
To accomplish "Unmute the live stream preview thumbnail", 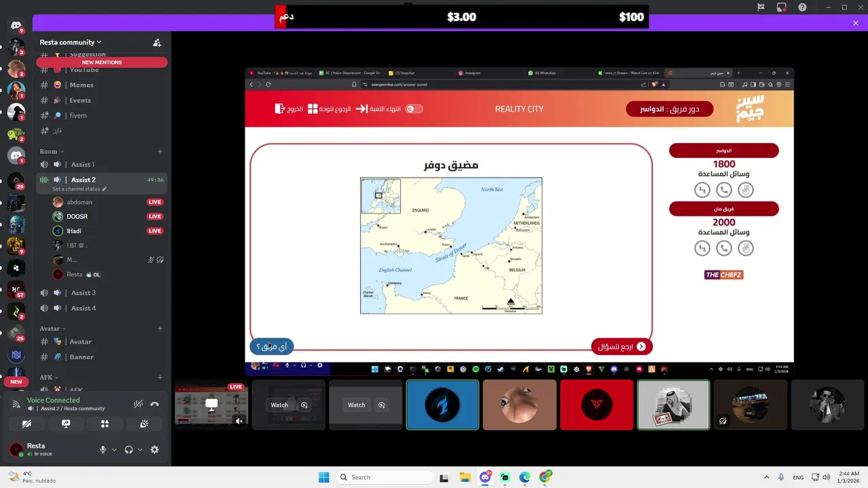I will [x=239, y=421].
